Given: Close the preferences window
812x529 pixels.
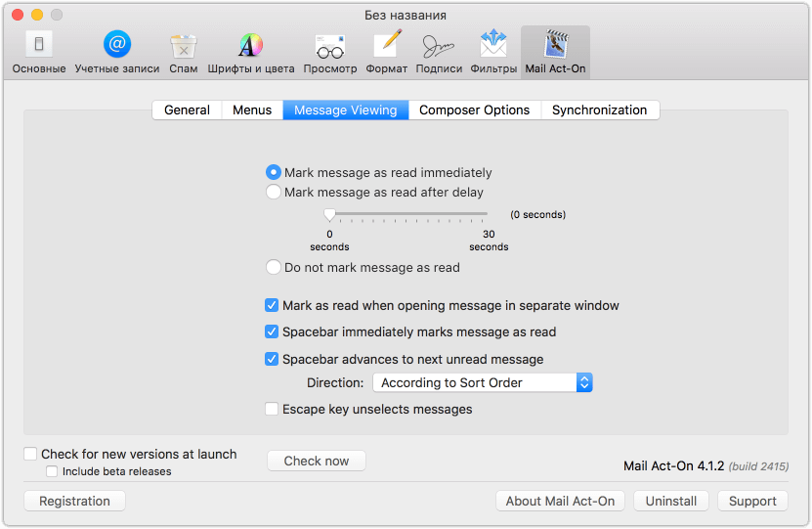Looking at the screenshot, I should pos(18,15).
